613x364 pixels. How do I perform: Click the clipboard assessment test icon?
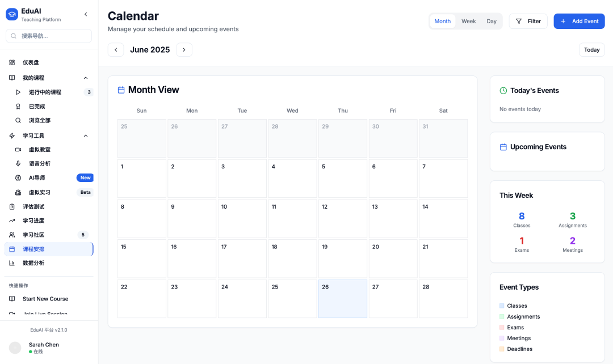tap(12, 206)
